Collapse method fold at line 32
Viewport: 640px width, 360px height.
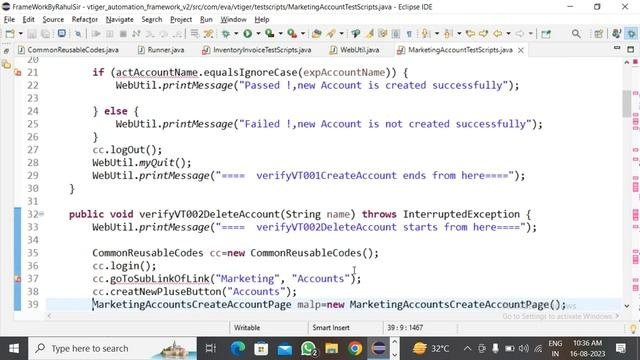(x=42, y=214)
